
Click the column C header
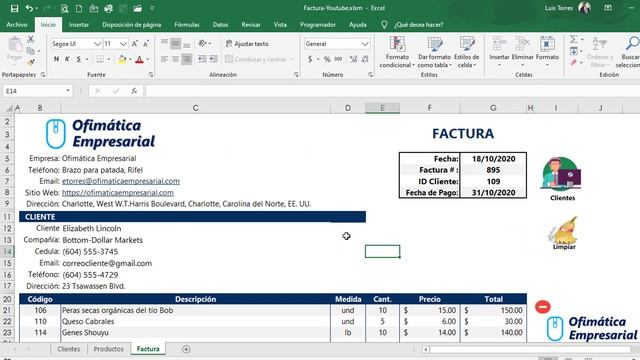(x=196, y=108)
